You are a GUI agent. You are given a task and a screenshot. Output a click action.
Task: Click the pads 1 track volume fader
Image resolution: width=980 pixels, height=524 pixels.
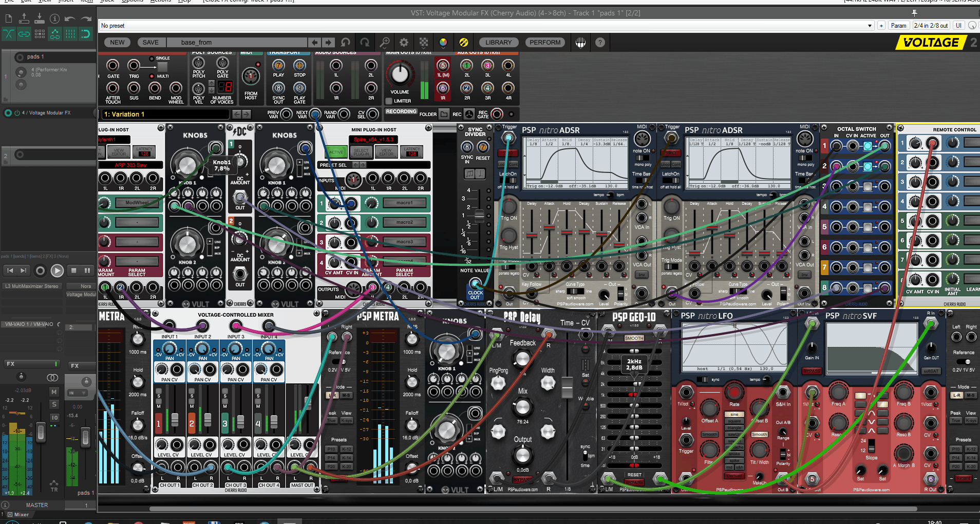[86, 437]
